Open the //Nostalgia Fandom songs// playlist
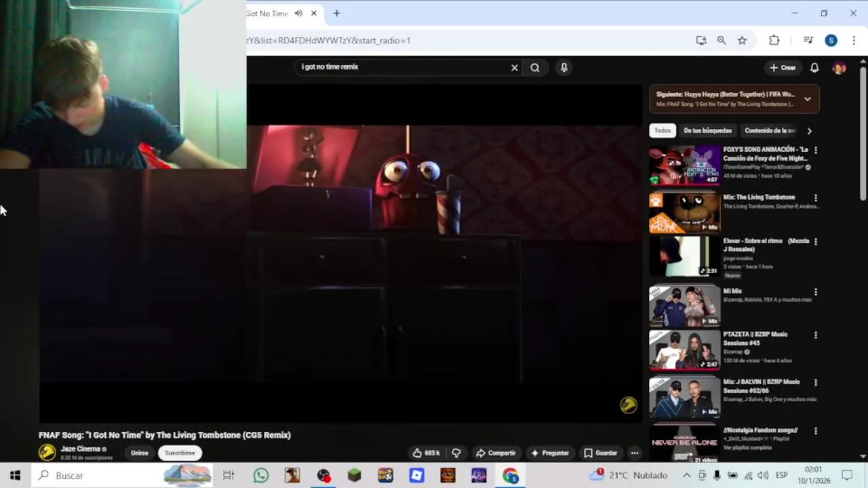This screenshot has width=868, height=488. (760, 430)
